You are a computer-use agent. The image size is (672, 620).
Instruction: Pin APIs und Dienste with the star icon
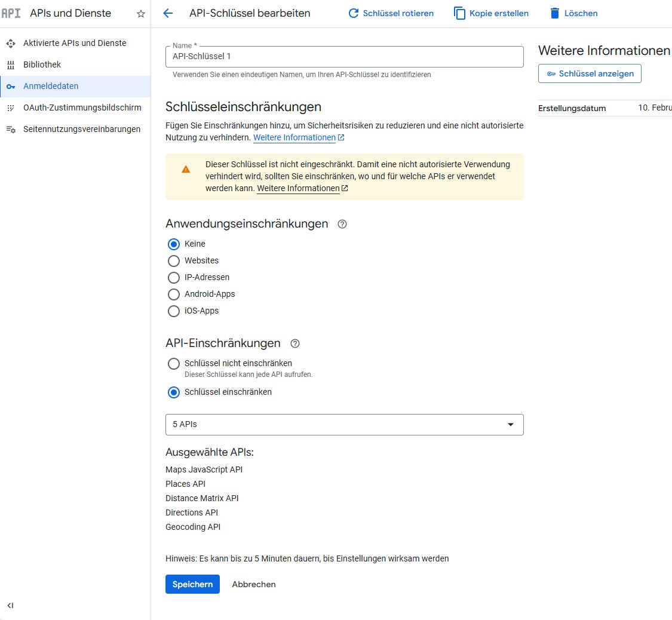[141, 14]
